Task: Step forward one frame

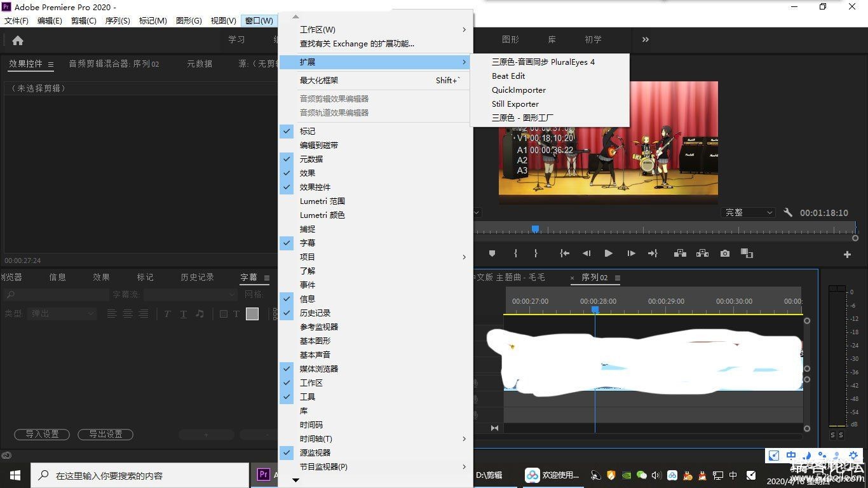Action: [x=631, y=254]
